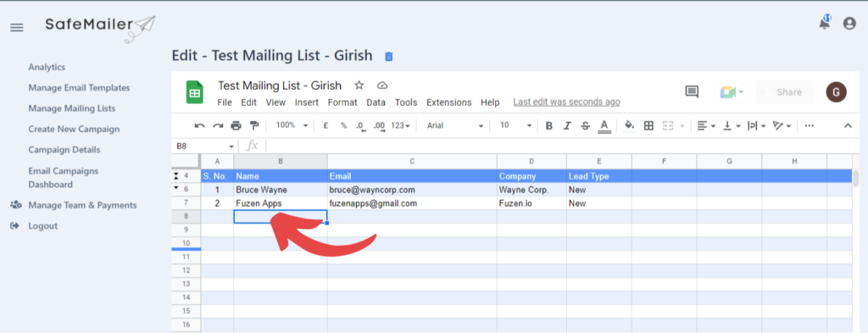This screenshot has width=868, height=333.
Task: Open comment history icon
Action: [x=692, y=92]
